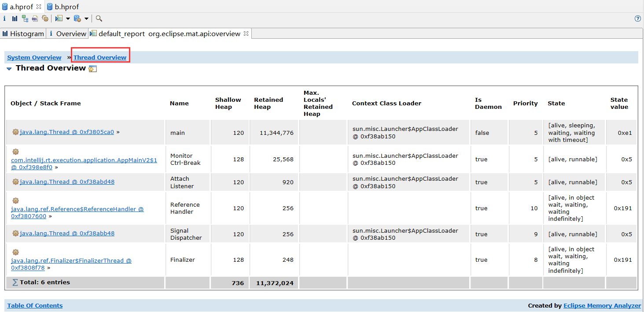Click the Help question mark icon
Viewport: 644px width, 312px height.
pos(637,19)
